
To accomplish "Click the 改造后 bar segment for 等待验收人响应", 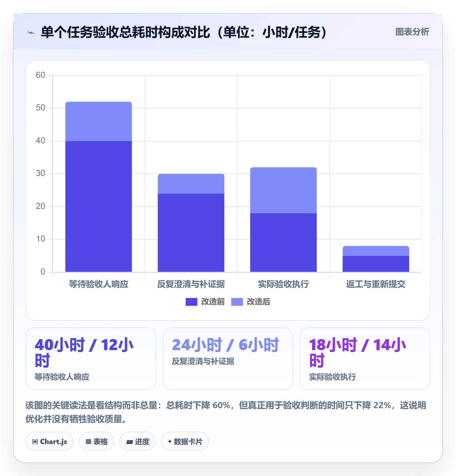I will coord(99,121).
